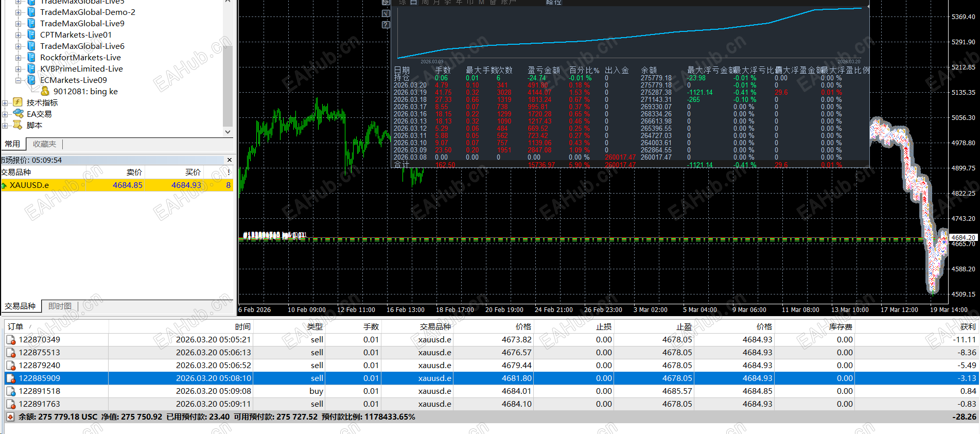This screenshot has height=434, width=980.
Task: Select the TradeMaxGlobal-Demo-2 server icon
Action: tap(31, 12)
